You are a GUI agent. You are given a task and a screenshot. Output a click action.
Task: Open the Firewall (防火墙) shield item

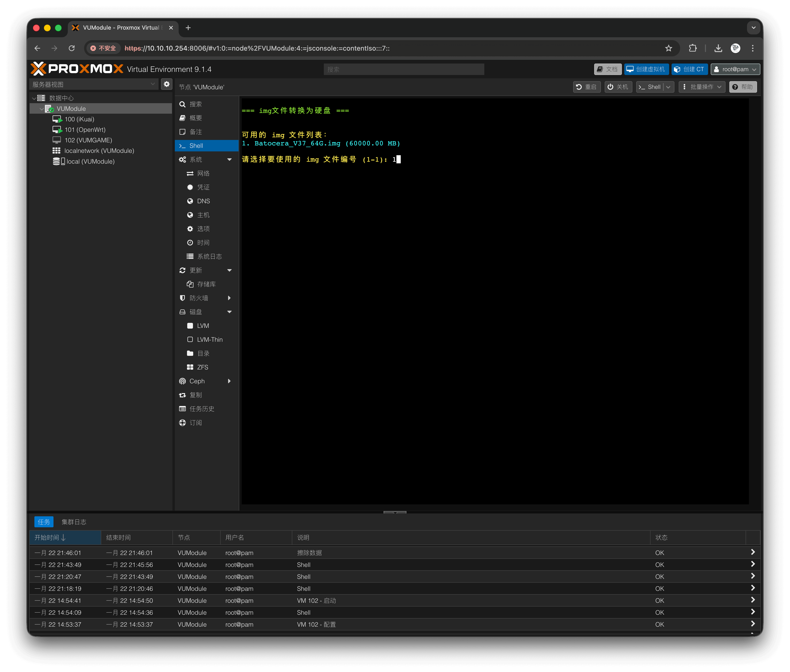pyautogui.click(x=199, y=298)
